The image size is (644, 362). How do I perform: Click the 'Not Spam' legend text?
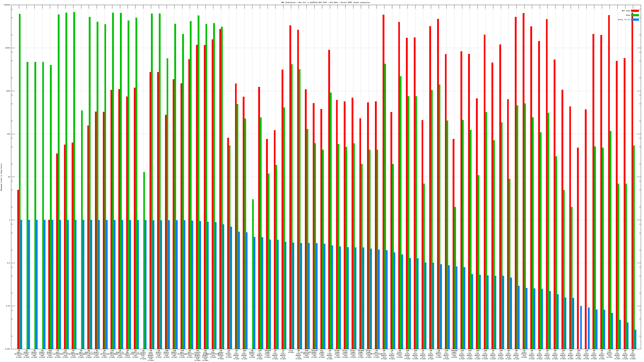click(x=626, y=11)
